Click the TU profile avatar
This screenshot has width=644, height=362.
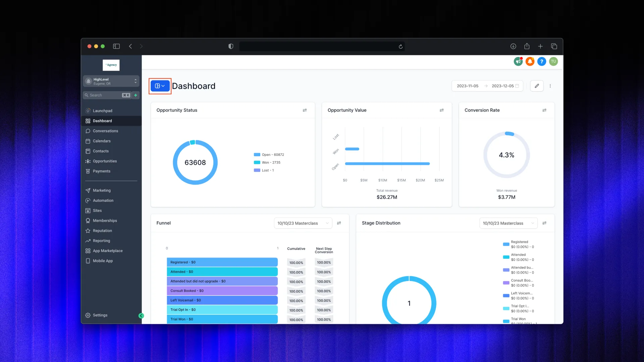tap(553, 62)
